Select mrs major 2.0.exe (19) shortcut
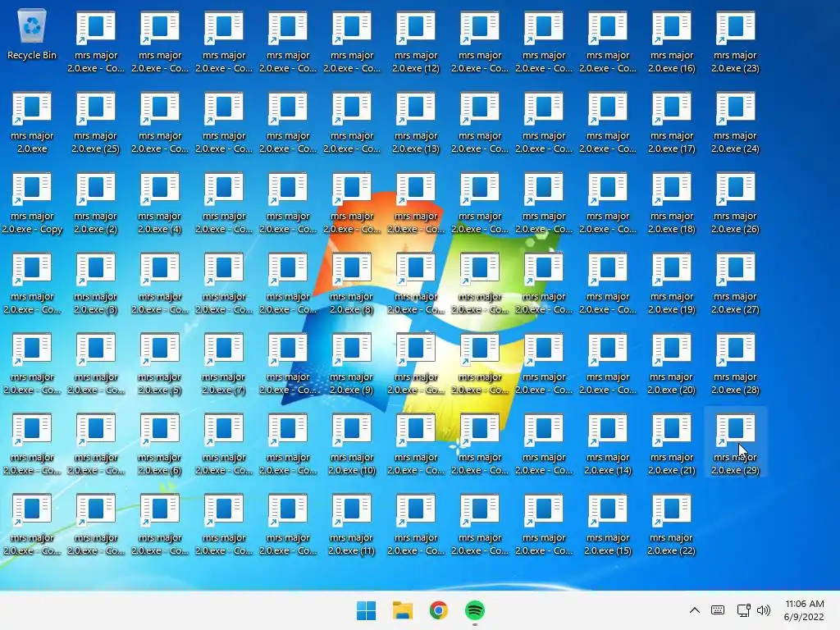 coord(671,283)
